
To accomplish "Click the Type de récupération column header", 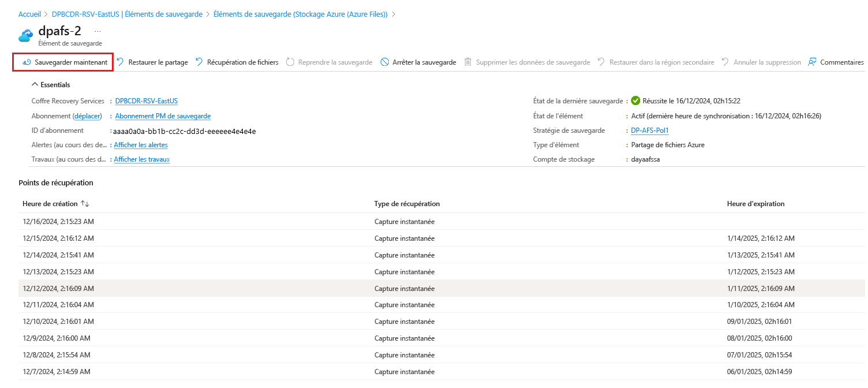I will pyautogui.click(x=407, y=204).
